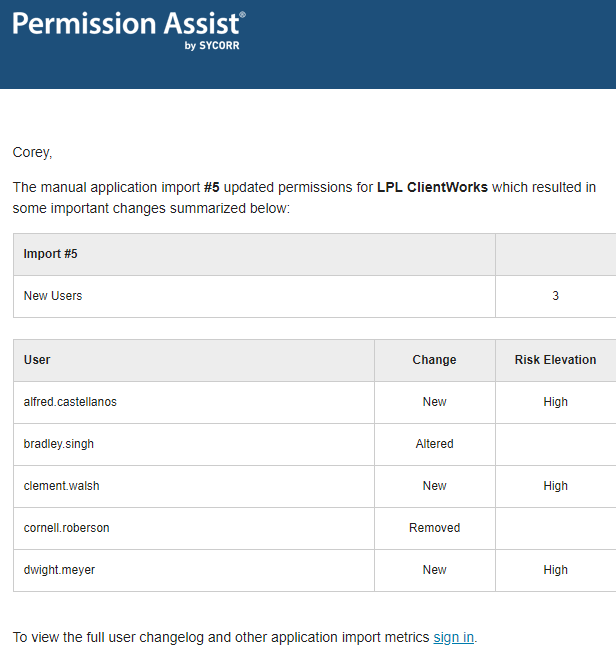The image size is (616, 652).
Task: Click the New Users count value 3
Action: pyautogui.click(x=555, y=296)
